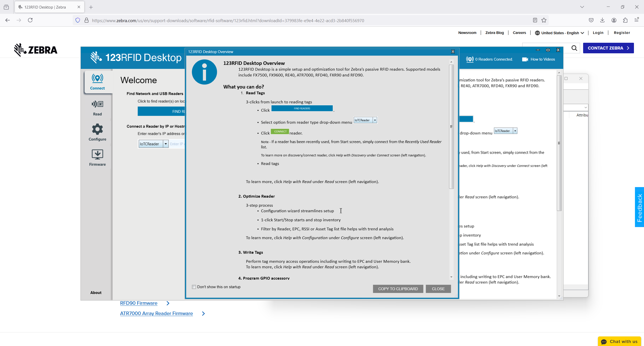The height and width of the screenshot is (346, 644).
Task: Bookmark page with star icon
Action: point(544,20)
